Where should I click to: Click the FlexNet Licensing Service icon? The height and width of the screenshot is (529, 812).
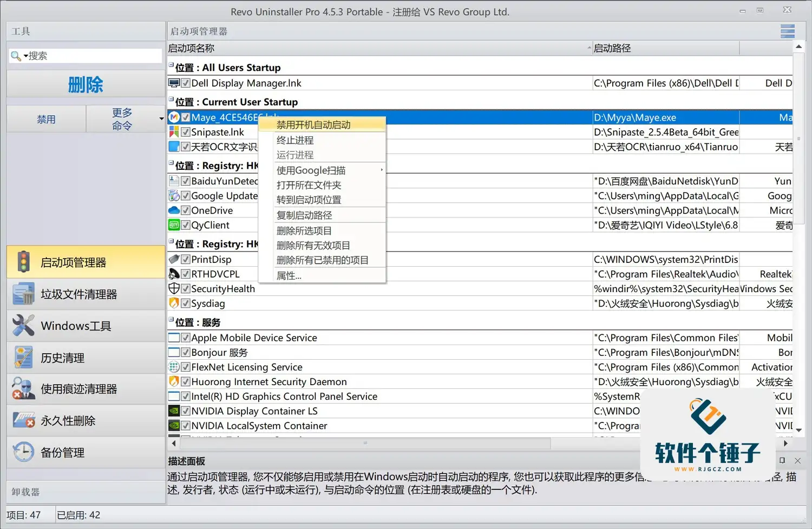pos(174,367)
